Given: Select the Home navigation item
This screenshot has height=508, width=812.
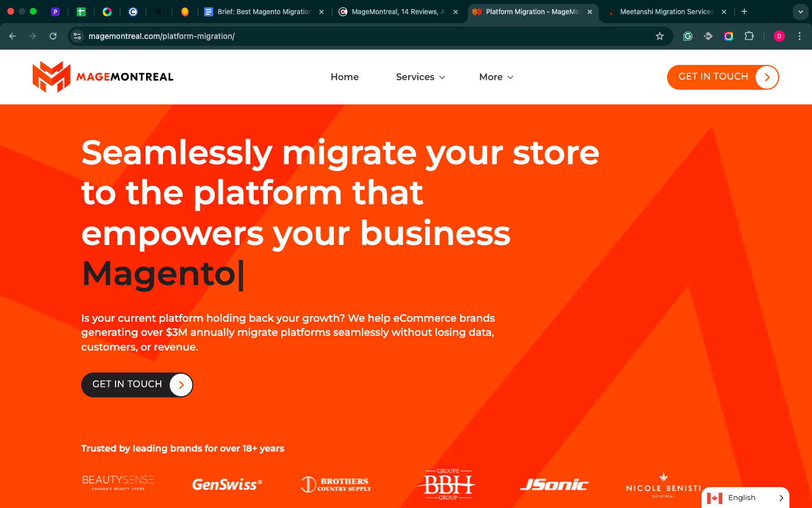Looking at the screenshot, I should pyautogui.click(x=345, y=77).
